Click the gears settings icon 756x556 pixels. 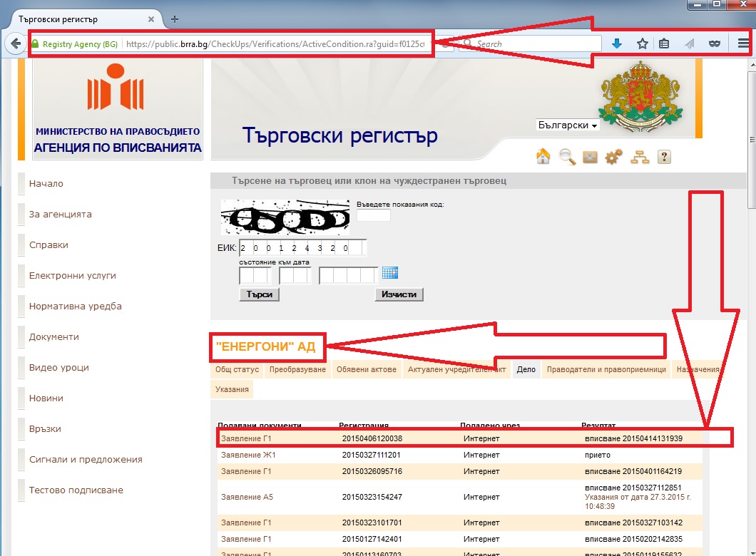pos(614,158)
